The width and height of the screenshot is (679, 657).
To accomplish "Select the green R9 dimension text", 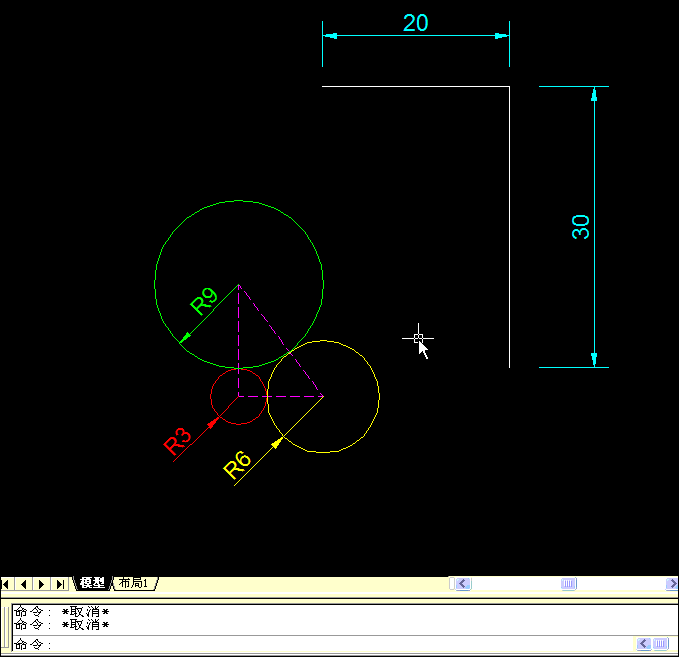I will [204, 301].
